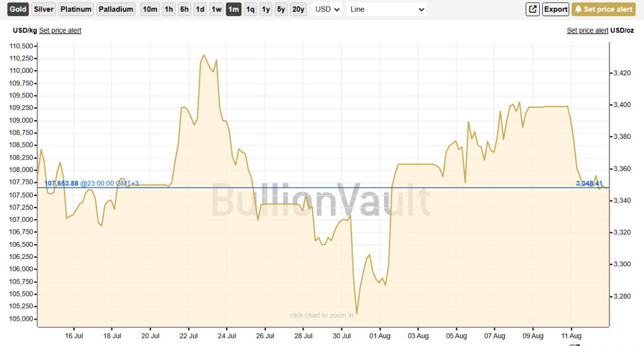Set time range to 1d
Image resolution: width=644 pixels, height=346 pixels.
(x=200, y=9)
